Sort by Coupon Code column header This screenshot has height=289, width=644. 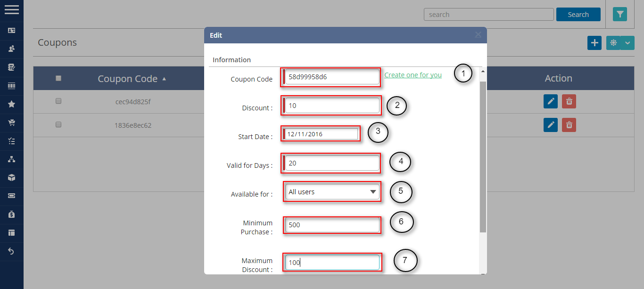click(128, 79)
